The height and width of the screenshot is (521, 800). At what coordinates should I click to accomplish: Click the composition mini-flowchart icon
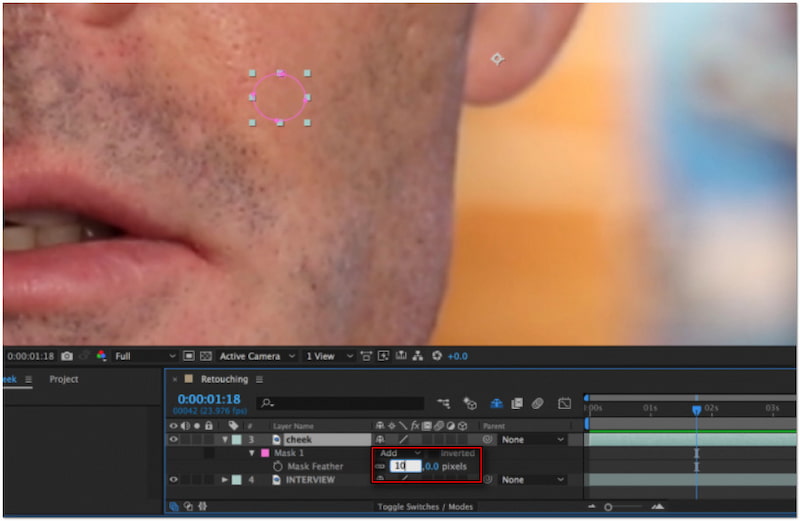click(x=443, y=404)
